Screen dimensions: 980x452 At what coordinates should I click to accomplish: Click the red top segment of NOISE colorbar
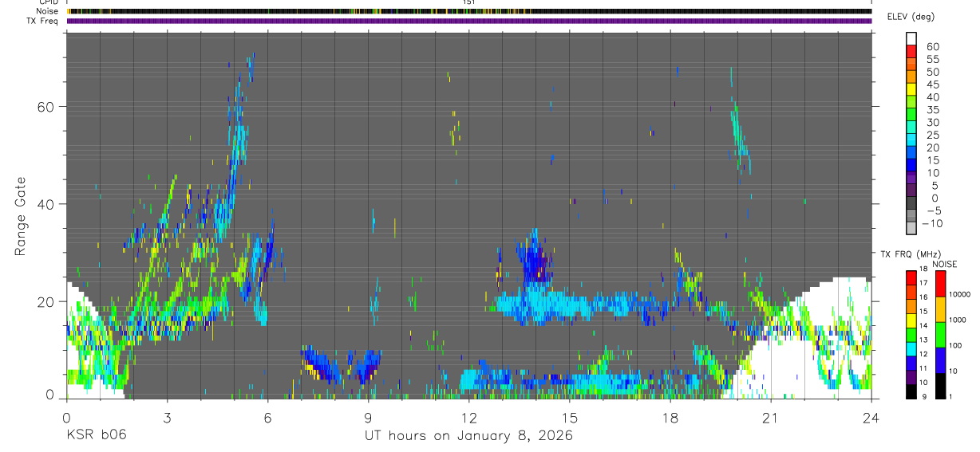tap(939, 283)
